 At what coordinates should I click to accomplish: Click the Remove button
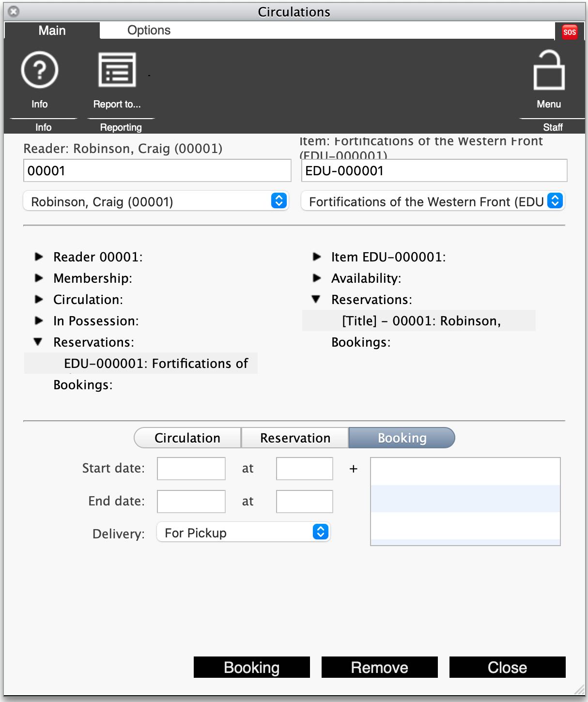[x=380, y=667]
